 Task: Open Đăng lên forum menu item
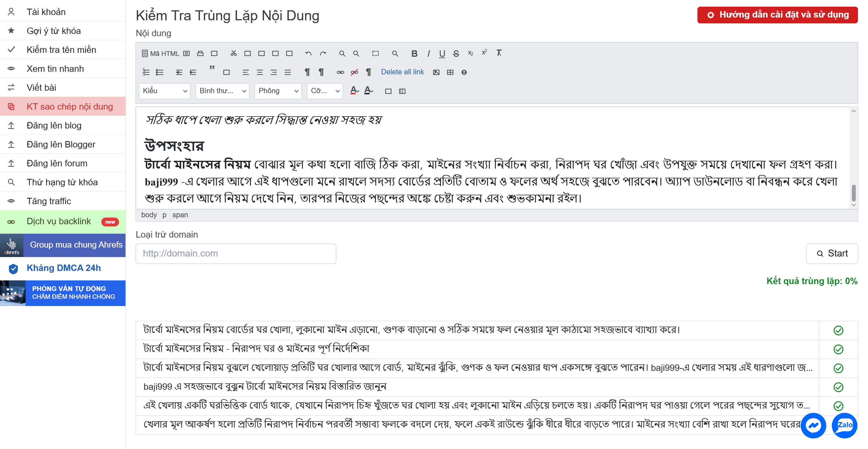[x=63, y=163]
